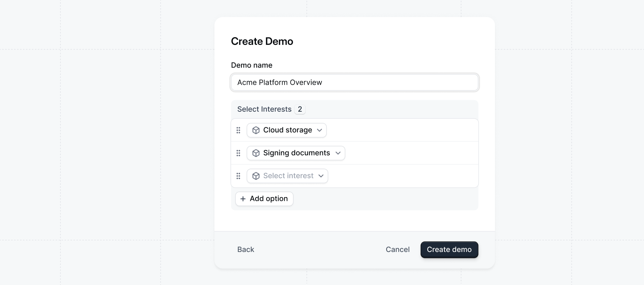The height and width of the screenshot is (285, 644).
Task: Open the Cloud storage interest selector
Action: coord(287,130)
